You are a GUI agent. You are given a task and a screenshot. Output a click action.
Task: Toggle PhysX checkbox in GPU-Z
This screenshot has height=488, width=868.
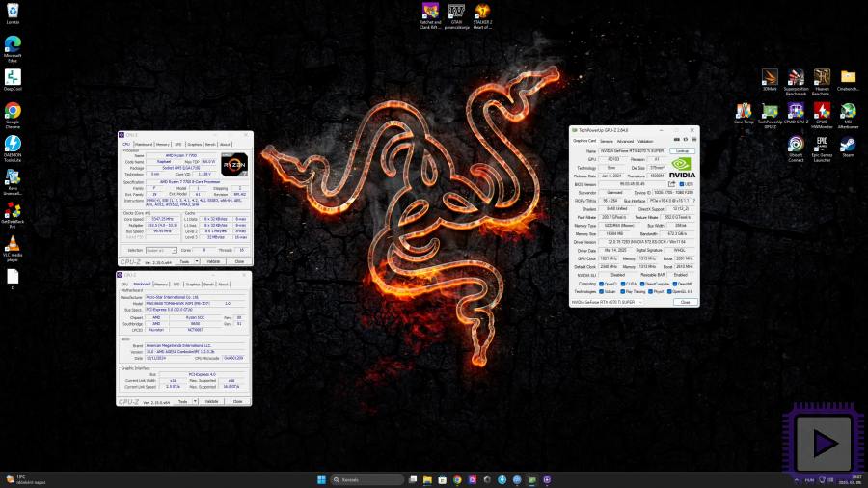[650, 291]
